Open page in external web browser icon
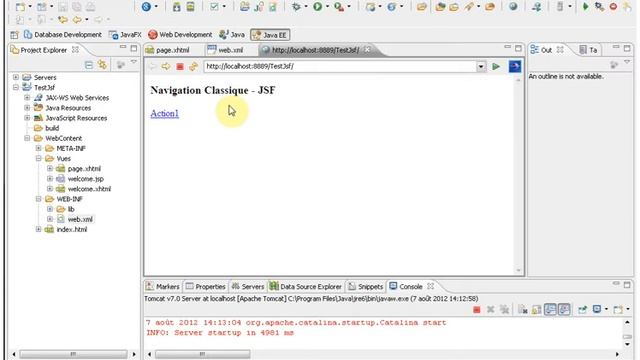The width and height of the screenshot is (640, 360). tap(515, 67)
